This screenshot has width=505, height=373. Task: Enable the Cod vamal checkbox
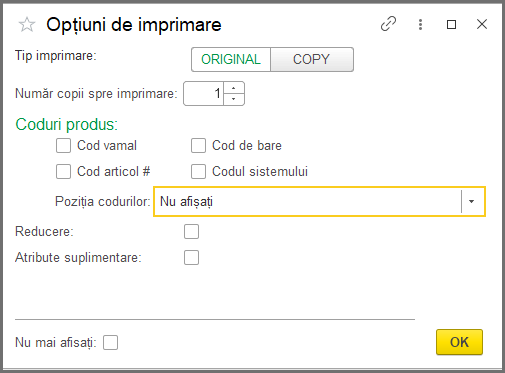tap(63, 146)
